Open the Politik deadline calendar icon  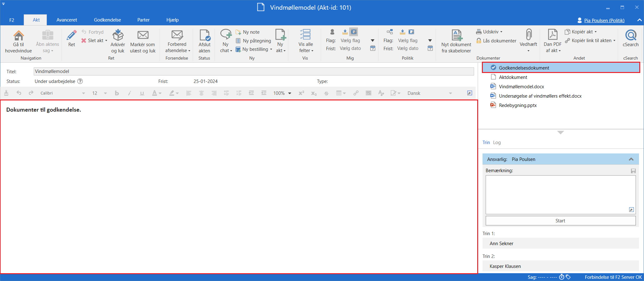(430, 48)
